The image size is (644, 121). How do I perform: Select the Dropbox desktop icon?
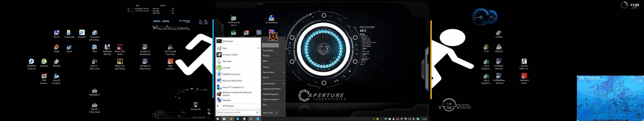tap(82, 34)
